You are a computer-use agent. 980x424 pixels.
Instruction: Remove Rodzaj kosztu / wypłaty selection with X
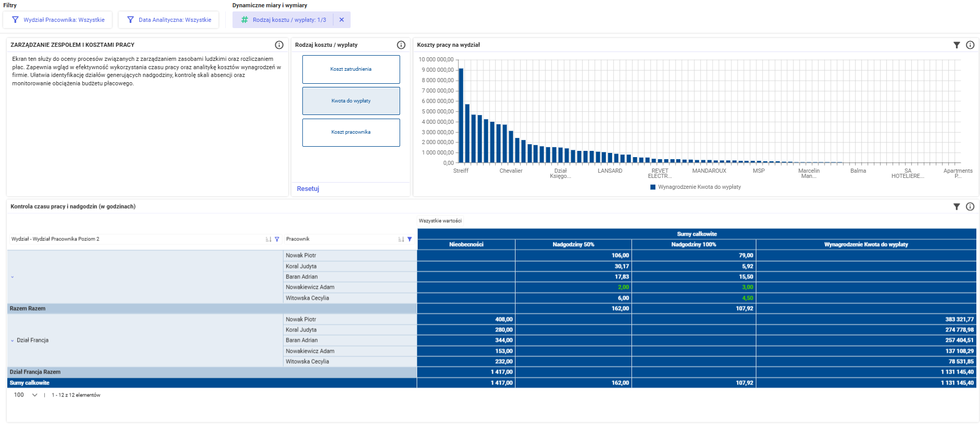tap(342, 20)
